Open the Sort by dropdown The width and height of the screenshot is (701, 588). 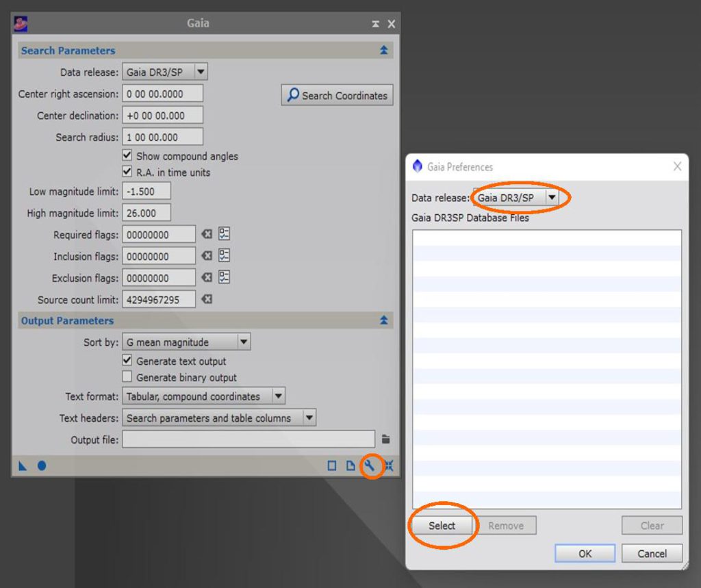click(243, 342)
